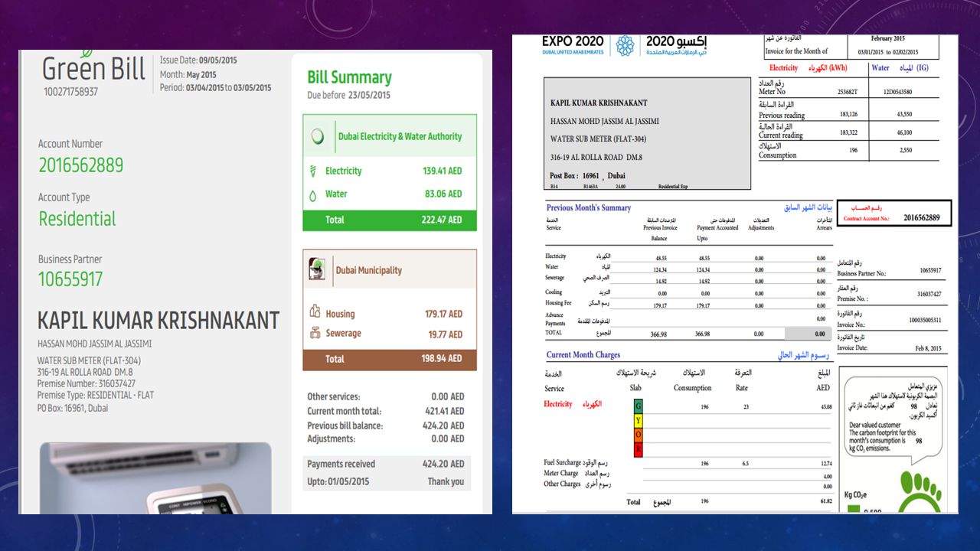
Task: Click Sewerage amount 19.77 AED
Action: click(446, 334)
